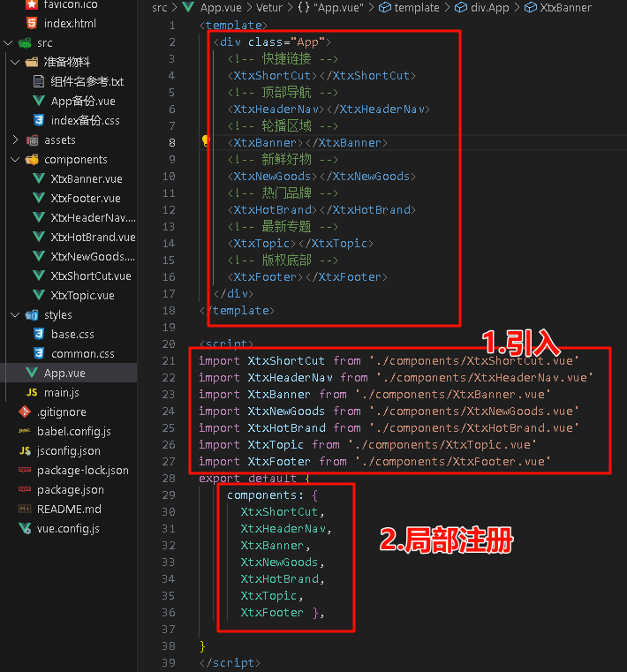
Task: Click the Vue icon beside XtxTopic.vue
Action: tap(39, 295)
